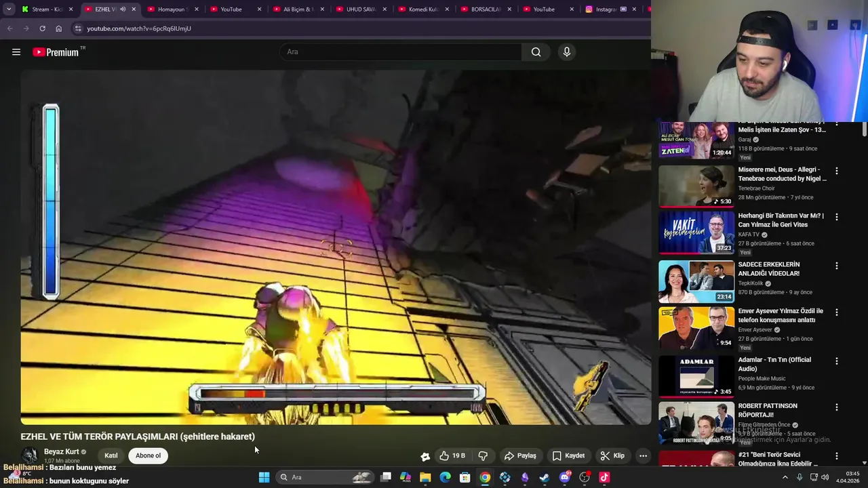Click the playing video to pause
Screen dimensions: 868x488
[x=336, y=247]
